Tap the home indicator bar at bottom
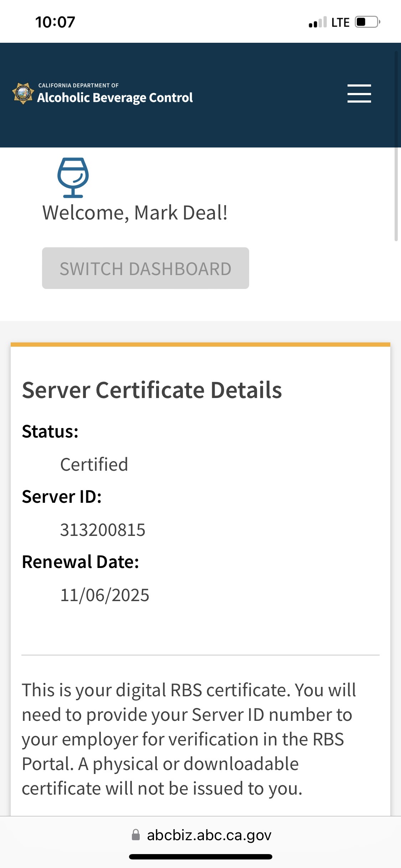Viewport: 401px width, 868px height. 200,857
